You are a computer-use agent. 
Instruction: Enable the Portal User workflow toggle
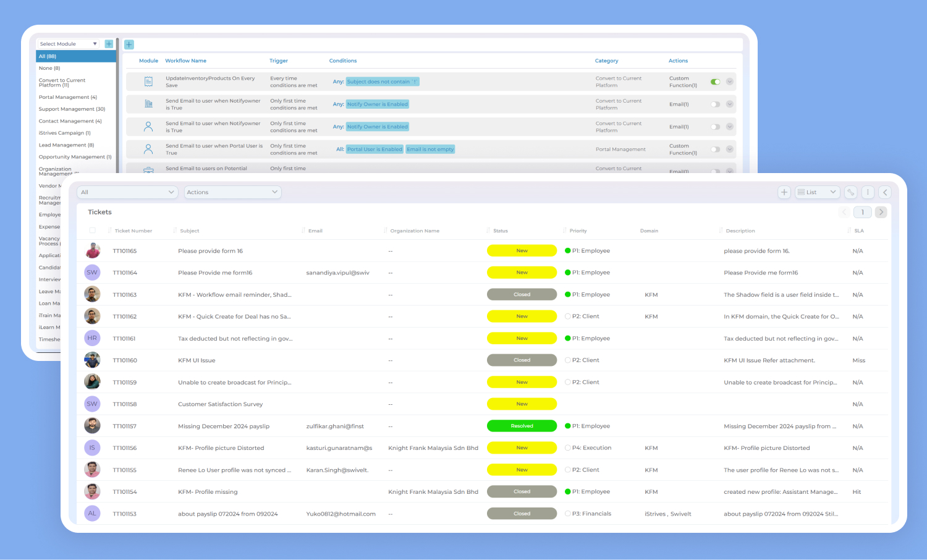pyautogui.click(x=715, y=150)
